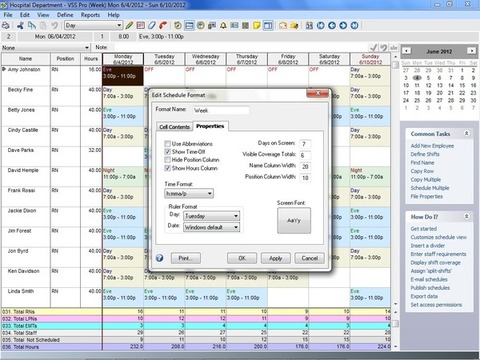Click the bell reminder icon

point(223,25)
